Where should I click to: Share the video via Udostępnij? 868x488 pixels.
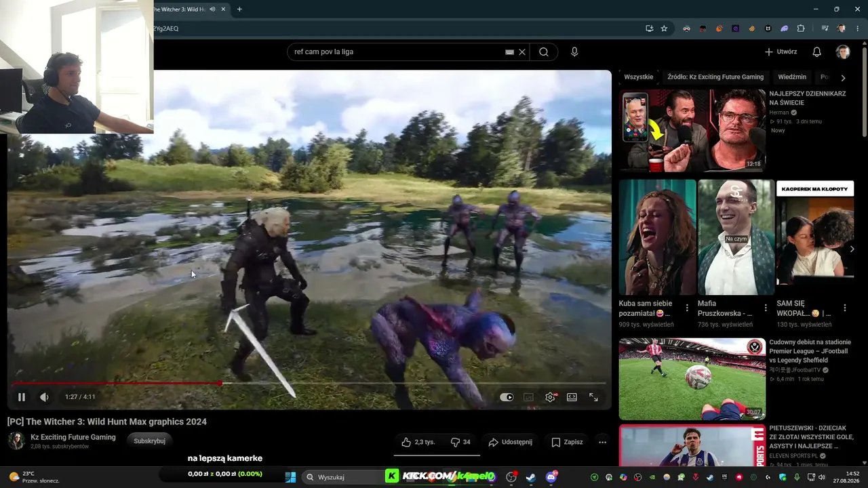[x=510, y=442]
